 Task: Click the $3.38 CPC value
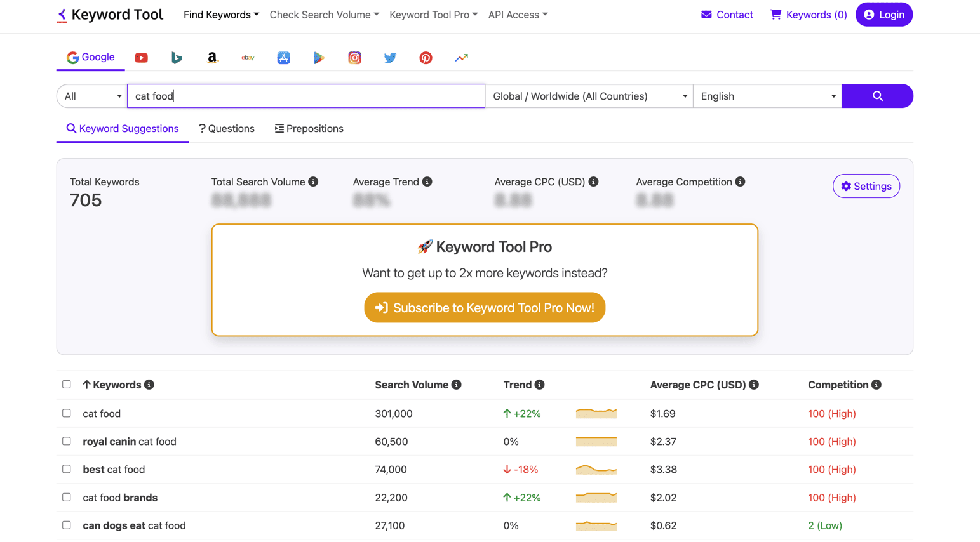pyautogui.click(x=664, y=470)
